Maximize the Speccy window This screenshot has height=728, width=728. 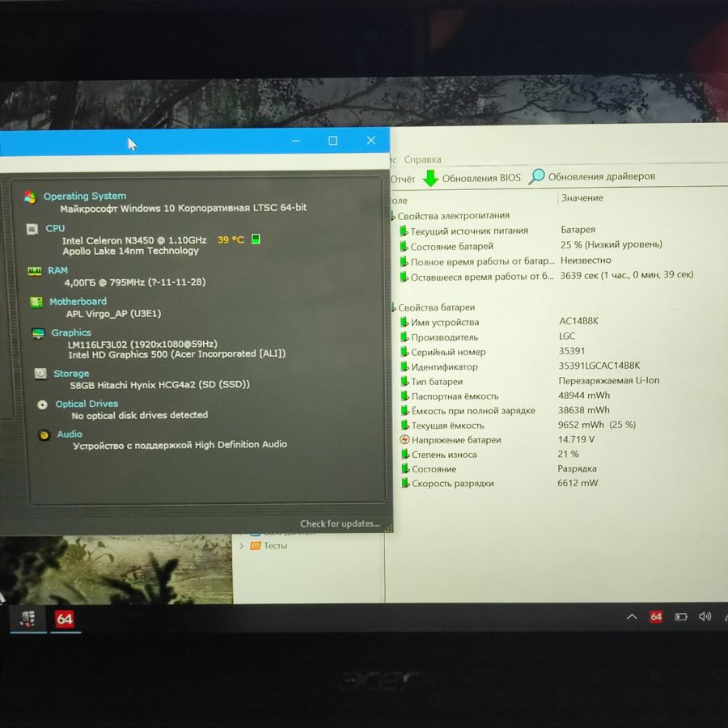(333, 141)
